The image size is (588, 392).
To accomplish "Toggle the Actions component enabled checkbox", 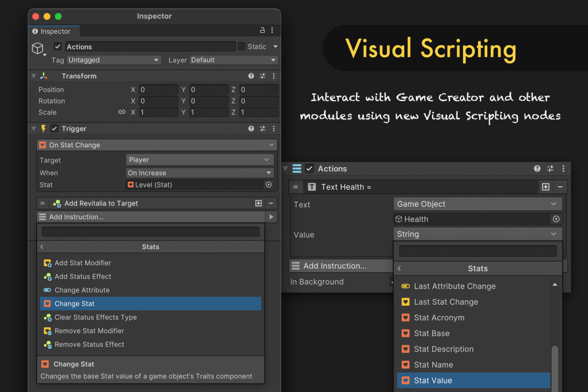I will [x=309, y=169].
